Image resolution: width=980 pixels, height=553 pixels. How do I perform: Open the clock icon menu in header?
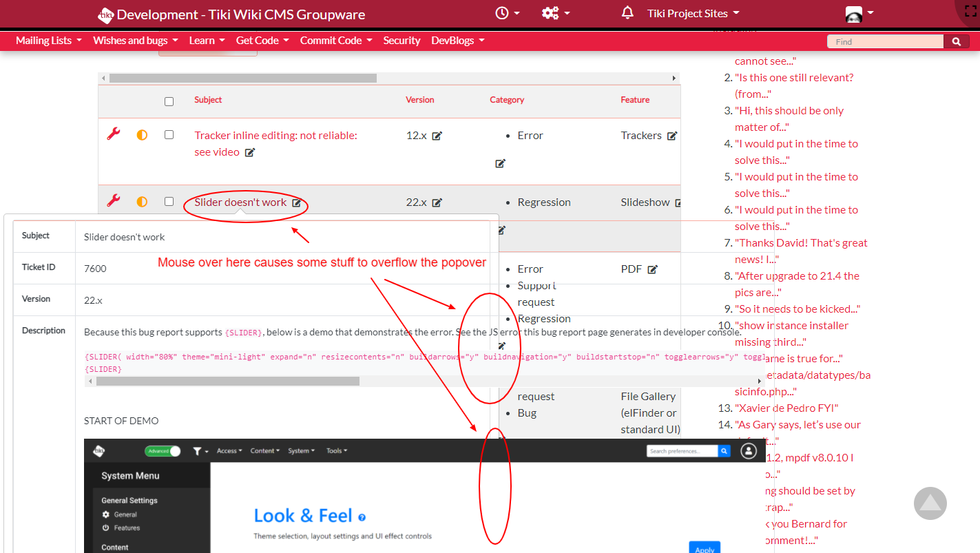pyautogui.click(x=507, y=13)
